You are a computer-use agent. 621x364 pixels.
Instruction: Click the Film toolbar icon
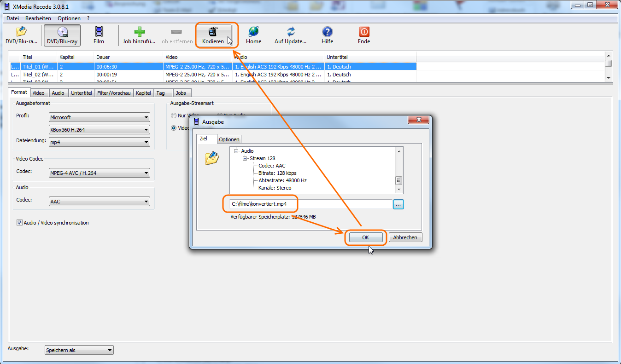point(99,35)
